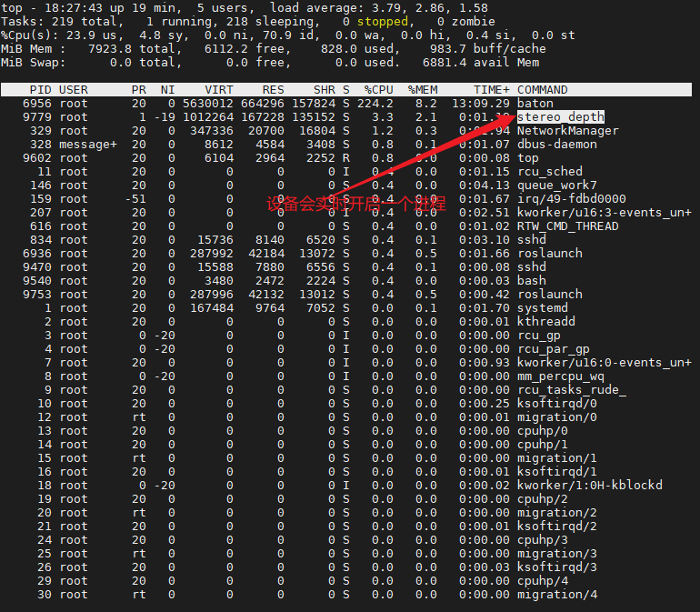
Task: Select the kthreadd command
Action: tap(546, 322)
